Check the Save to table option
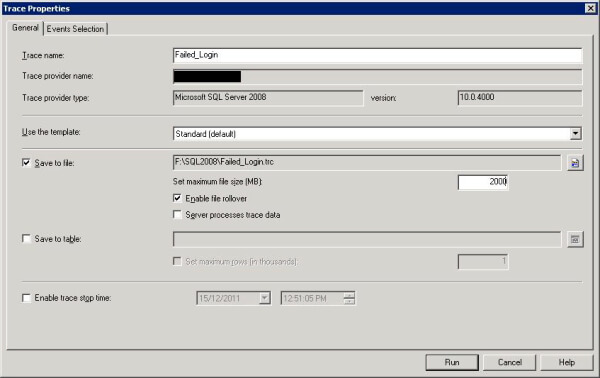This screenshot has width=600, height=378. [x=26, y=239]
